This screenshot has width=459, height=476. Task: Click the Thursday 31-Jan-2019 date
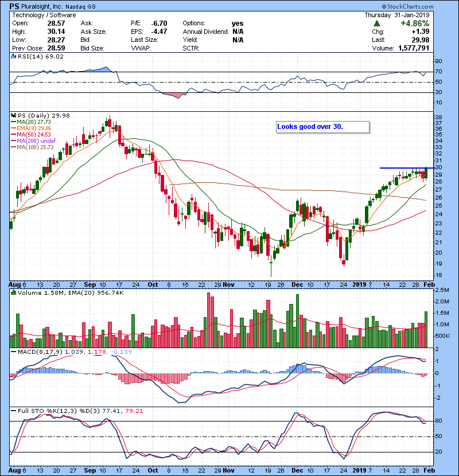pyautogui.click(x=397, y=15)
